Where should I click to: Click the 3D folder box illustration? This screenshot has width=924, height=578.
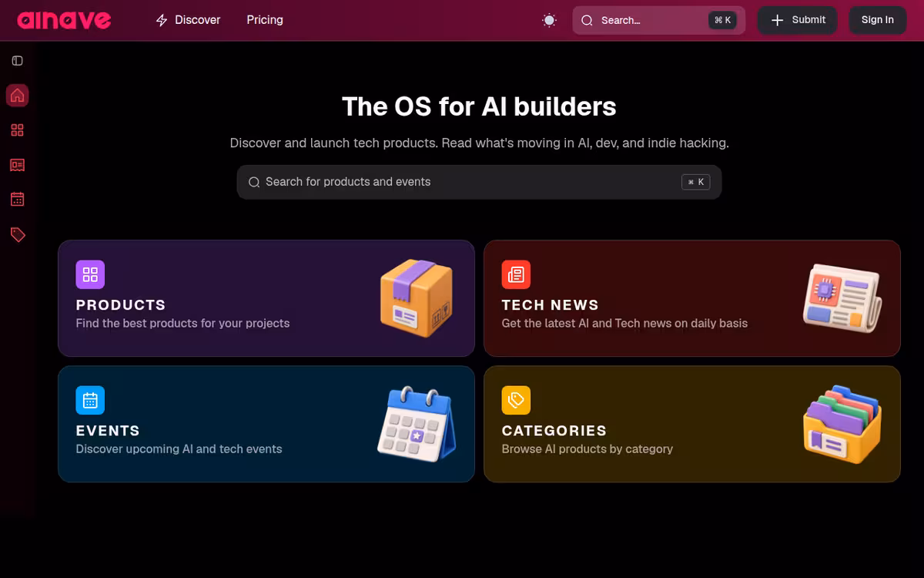[842, 424]
